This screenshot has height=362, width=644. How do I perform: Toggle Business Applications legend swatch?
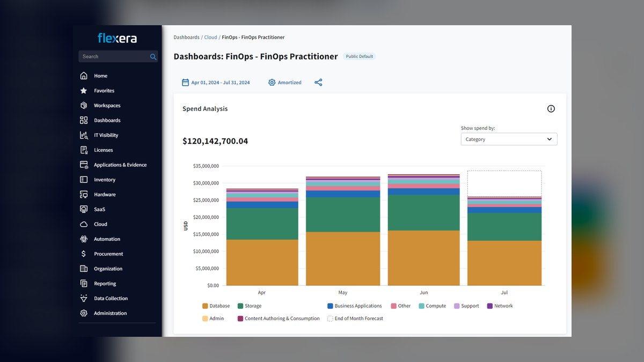point(330,306)
